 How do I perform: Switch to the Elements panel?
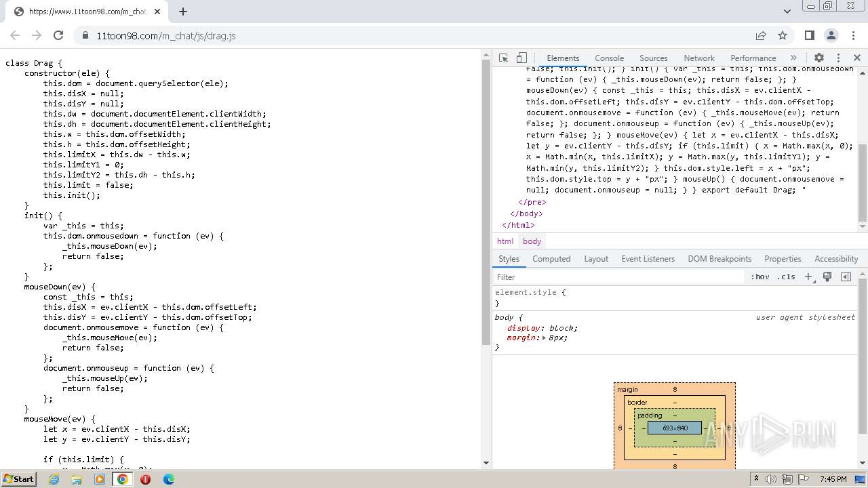click(563, 58)
